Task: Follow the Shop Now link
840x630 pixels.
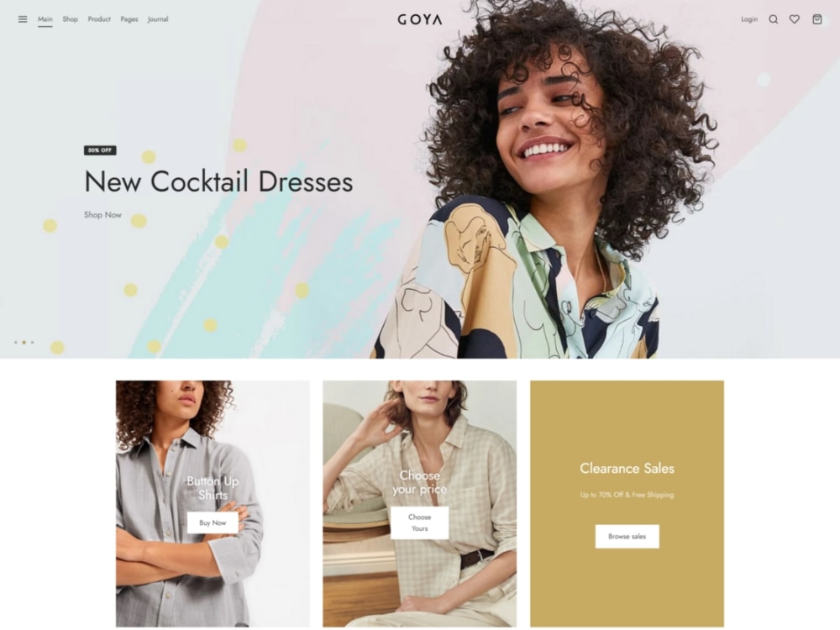Action: coord(102,215)
